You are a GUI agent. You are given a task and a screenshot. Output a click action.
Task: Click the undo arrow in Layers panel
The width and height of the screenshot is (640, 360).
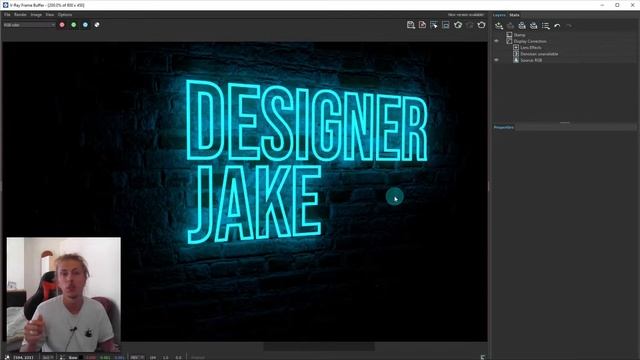pos(557,26)
